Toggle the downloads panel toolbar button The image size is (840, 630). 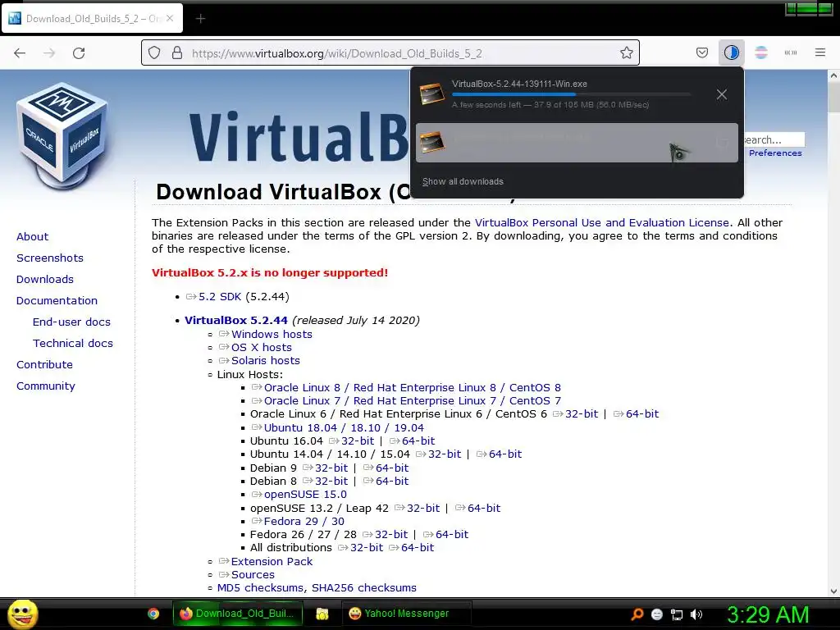pyautogui.click(x=731, y=52)
